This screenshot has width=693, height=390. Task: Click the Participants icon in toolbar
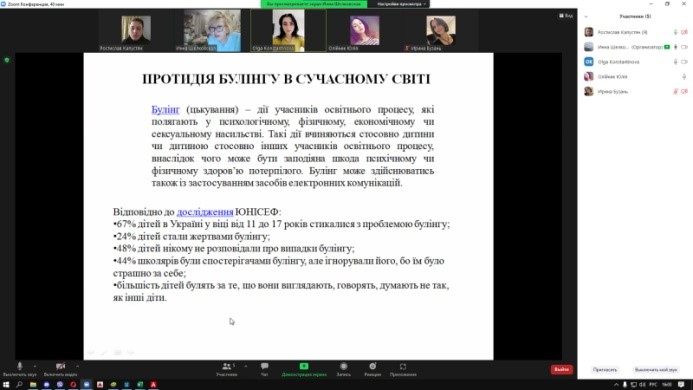[x=227, y=367]
